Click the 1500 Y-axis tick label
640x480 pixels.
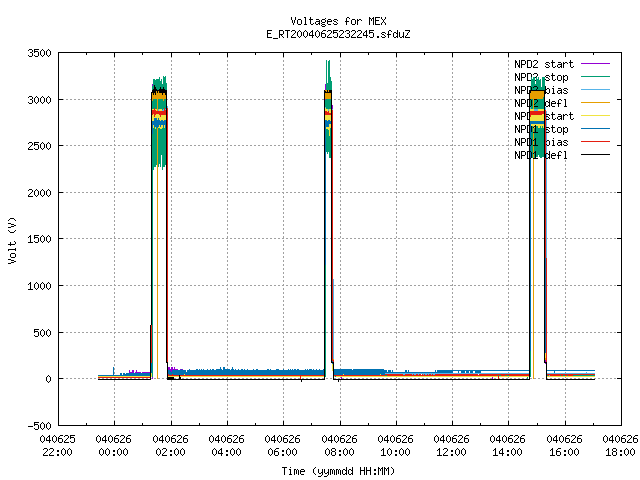pos(39,239)
